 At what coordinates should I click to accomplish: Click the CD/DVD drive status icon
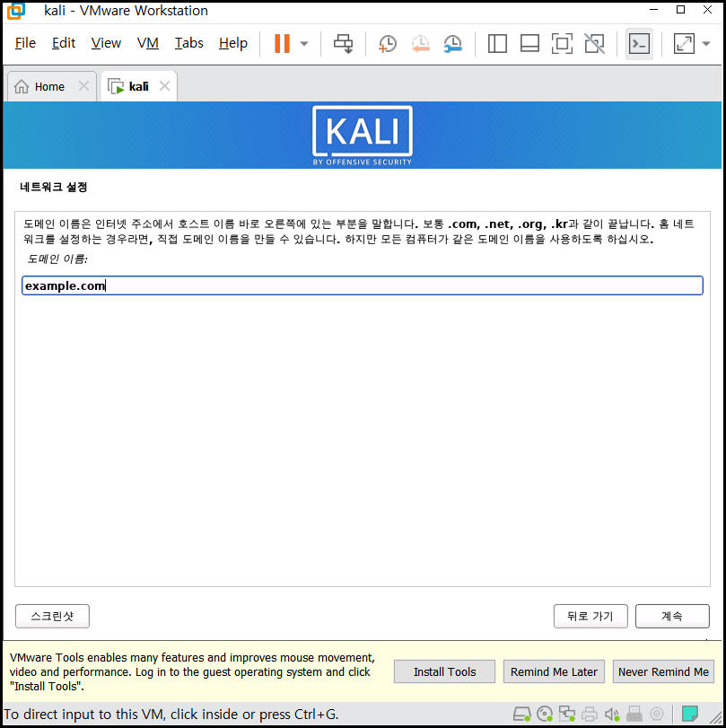click(545, 714)
